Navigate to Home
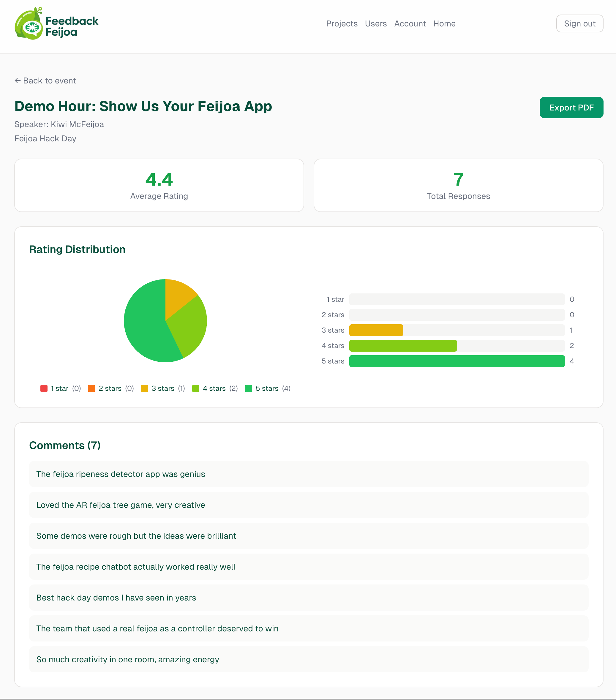Viewport: 616px width, 700px height. 444,24
